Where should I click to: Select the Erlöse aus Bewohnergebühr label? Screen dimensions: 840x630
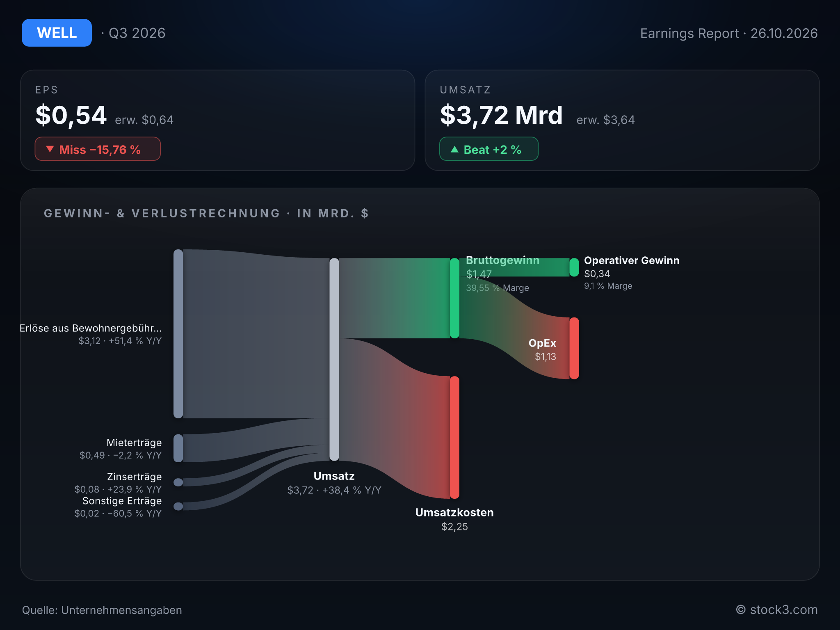pyautogui.click(x=91, y=328)
